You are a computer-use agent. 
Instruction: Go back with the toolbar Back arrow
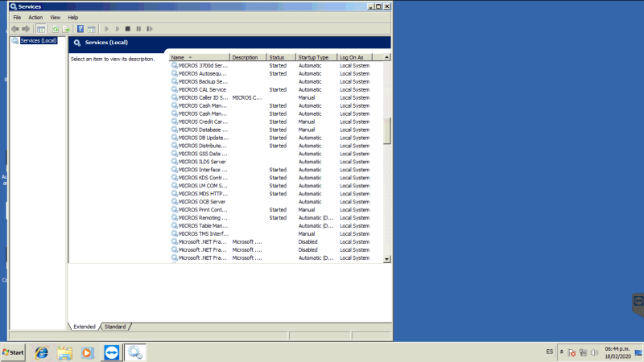[15, 29]
